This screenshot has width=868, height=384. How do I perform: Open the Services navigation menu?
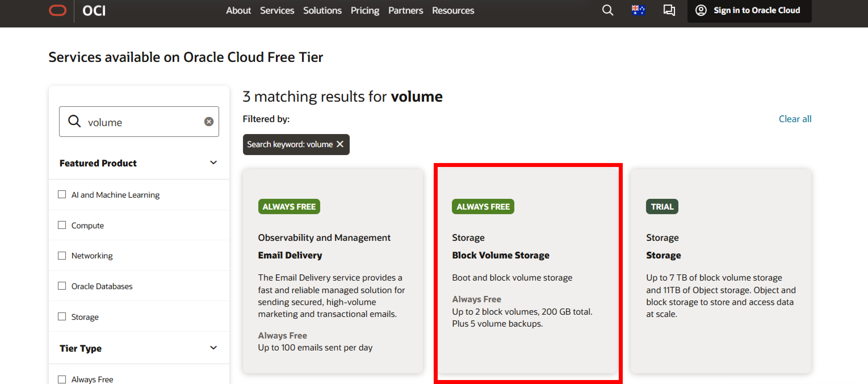click(277, 11)
